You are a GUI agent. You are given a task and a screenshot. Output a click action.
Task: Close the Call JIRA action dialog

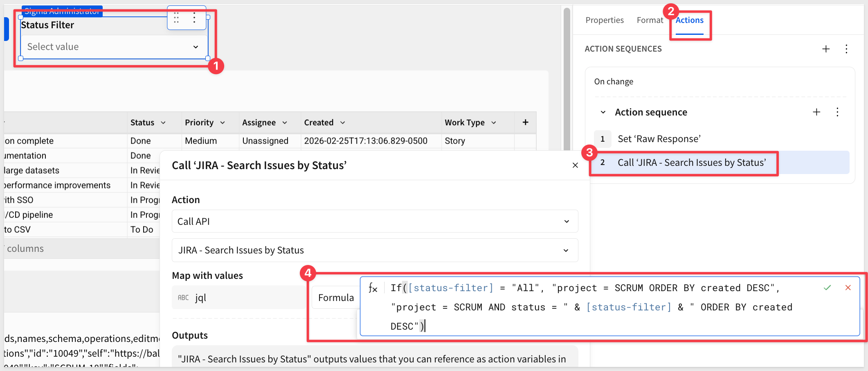575,165
